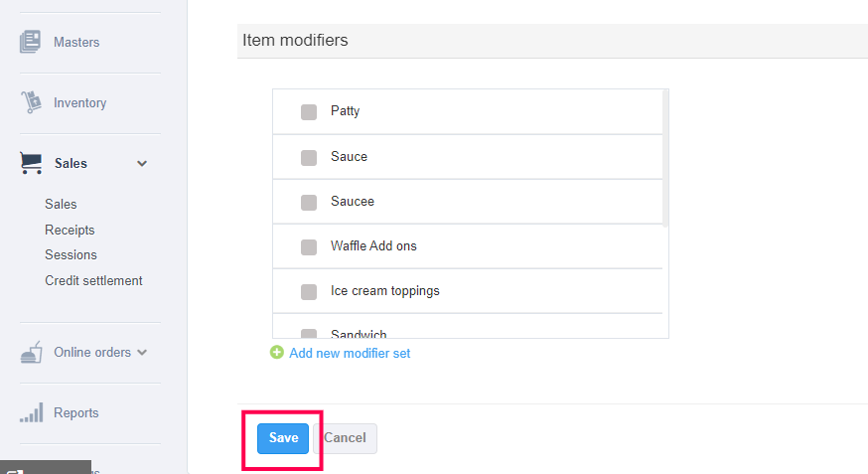Click the Masters book icon
Screen dimensions: 868x474
pos(31,42)
